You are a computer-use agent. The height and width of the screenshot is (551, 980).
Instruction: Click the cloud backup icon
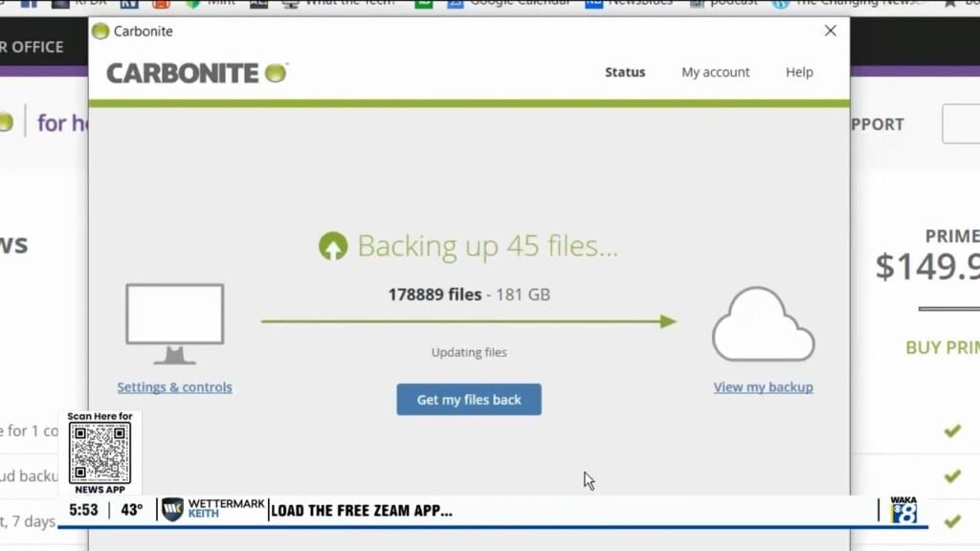763,323
